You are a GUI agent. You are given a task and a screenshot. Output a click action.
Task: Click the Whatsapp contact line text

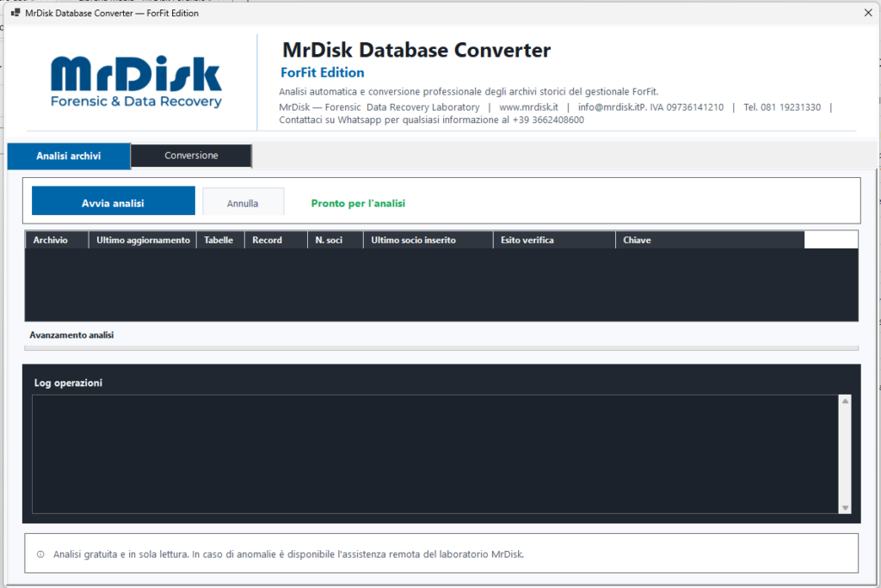tap(432, 119)
